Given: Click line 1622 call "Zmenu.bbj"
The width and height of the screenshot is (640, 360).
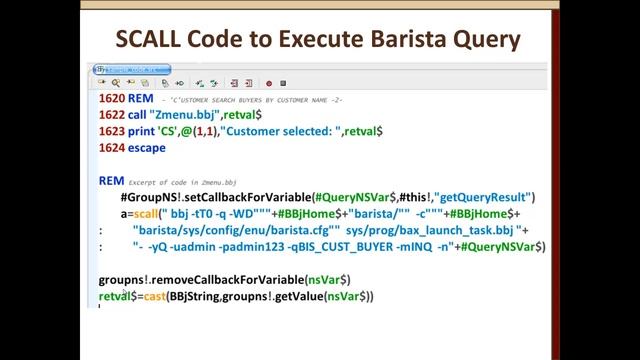Looking at the screenshot, I should (x=180, y=115).
